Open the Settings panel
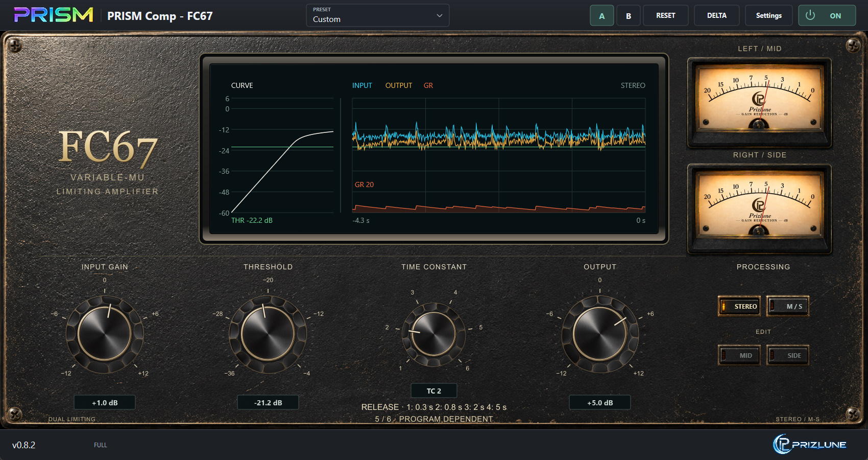The image size is (868, 460). (x=769, y=15)
